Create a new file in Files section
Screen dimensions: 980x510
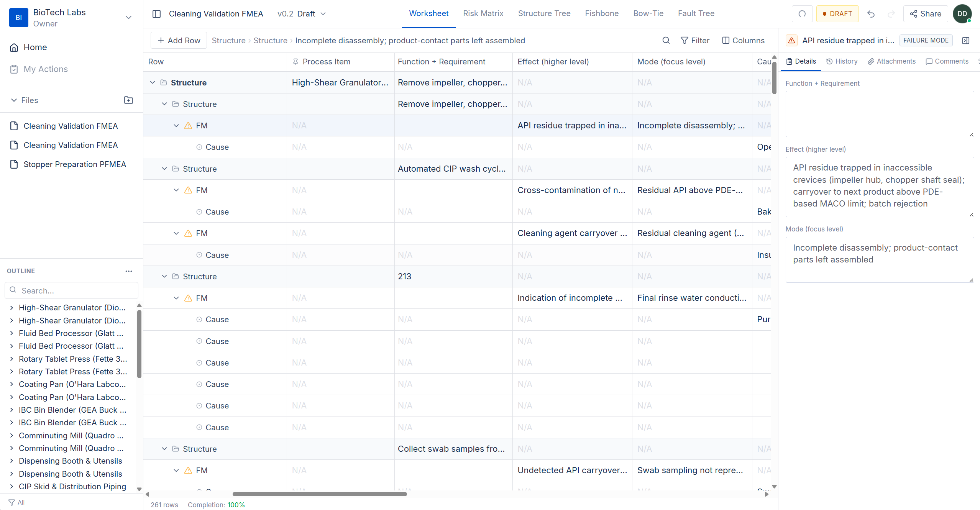[x=128, y=100]
